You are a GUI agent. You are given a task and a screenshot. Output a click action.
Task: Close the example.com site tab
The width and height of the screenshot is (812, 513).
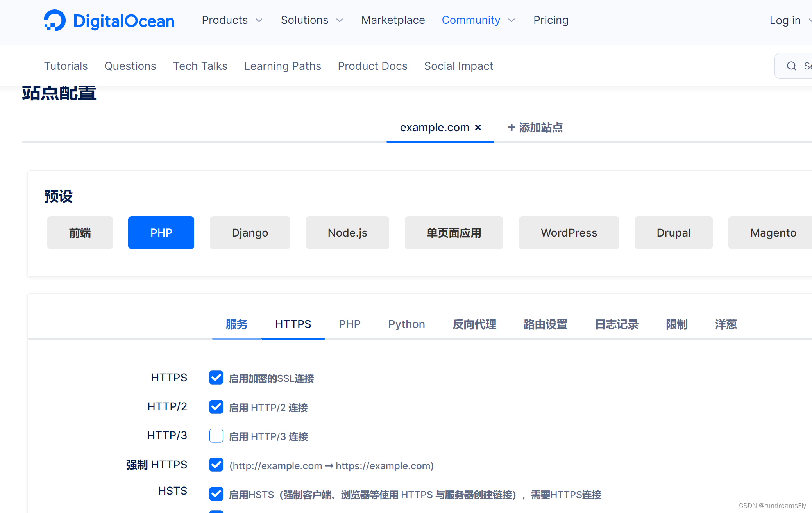(478, 127)
